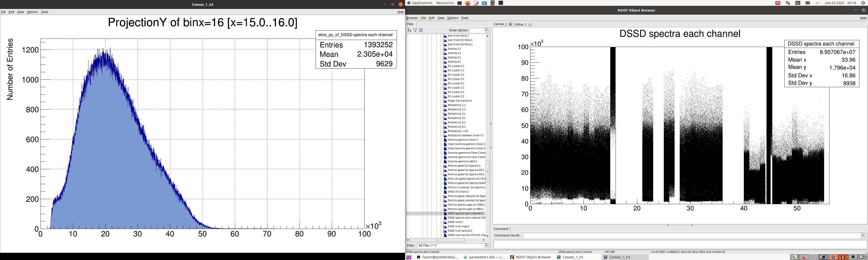Open the Draw Option dropdown
868x260 pixels.
[x=486, y=31]
